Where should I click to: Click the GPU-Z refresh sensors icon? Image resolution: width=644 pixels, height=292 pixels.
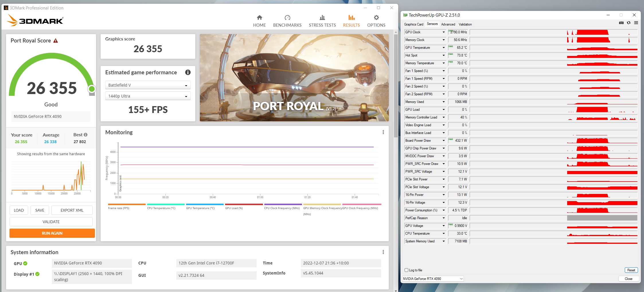coord(629,23)
